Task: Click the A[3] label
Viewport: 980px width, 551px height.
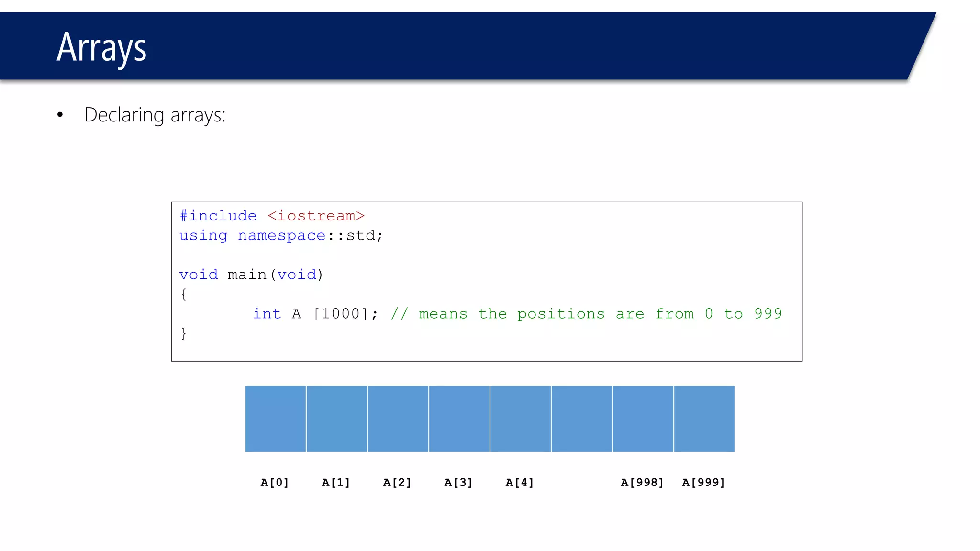Action: pos(458,483)
